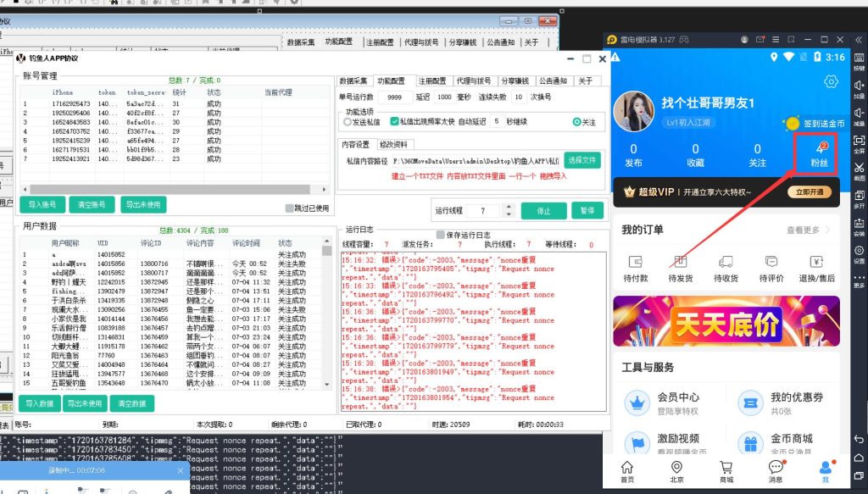This screenshot has width=868, height=494.
Task: Select the 发送私信 radio button
Action: (x=348, y=122)
